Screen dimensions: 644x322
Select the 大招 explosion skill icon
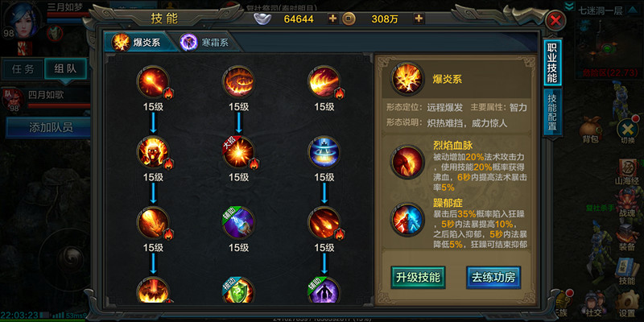[x=238, y=152]
